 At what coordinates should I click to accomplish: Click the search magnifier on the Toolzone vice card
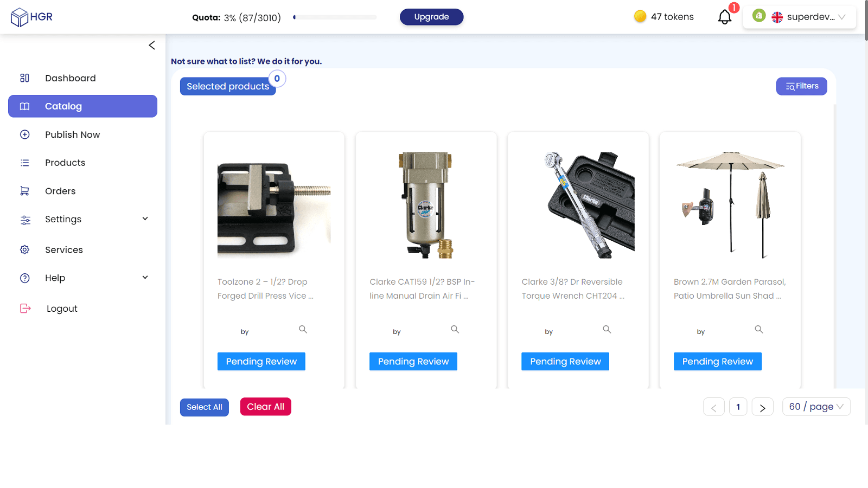[303, 329]
